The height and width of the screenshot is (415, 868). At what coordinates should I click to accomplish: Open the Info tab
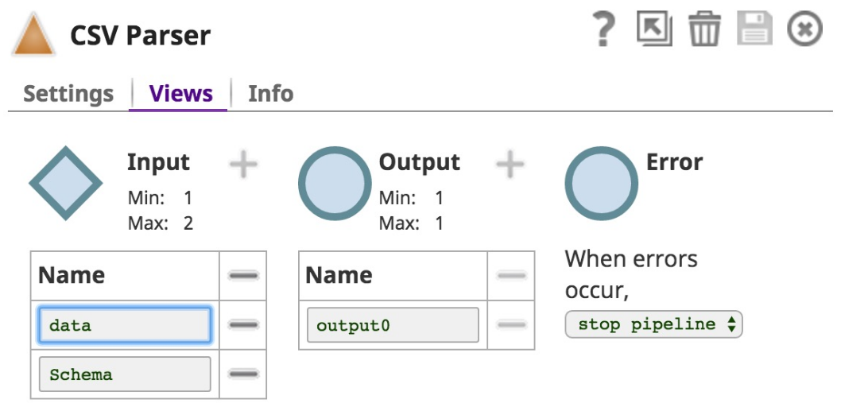coord(270,94)
